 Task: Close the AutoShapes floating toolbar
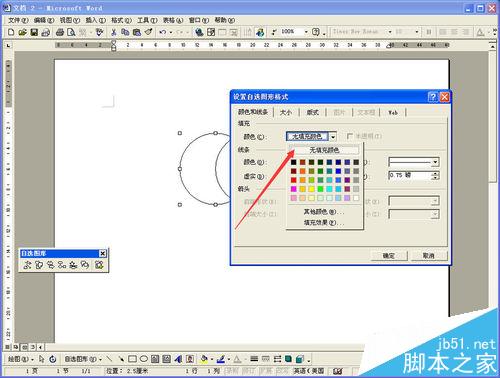coord(103,254)
